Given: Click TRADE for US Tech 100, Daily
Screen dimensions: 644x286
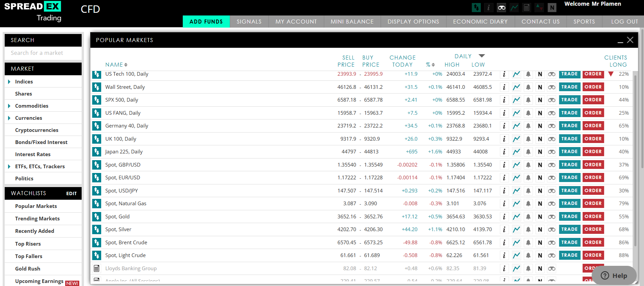Looking at the screenshot, I should tap(569, 74).
